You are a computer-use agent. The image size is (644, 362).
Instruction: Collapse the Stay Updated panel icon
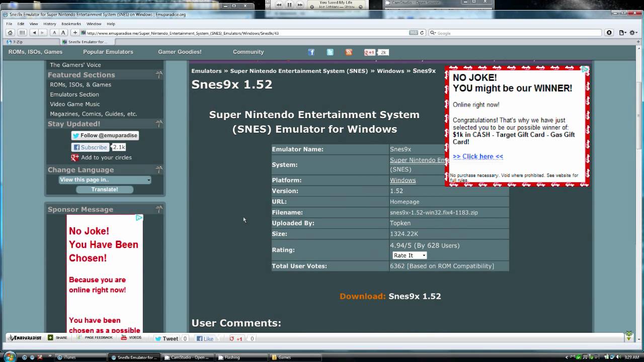coord(159,124)
